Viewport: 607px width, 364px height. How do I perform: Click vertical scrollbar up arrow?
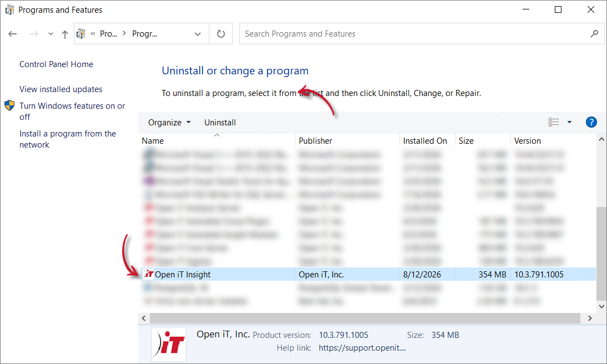pos(601,139)
